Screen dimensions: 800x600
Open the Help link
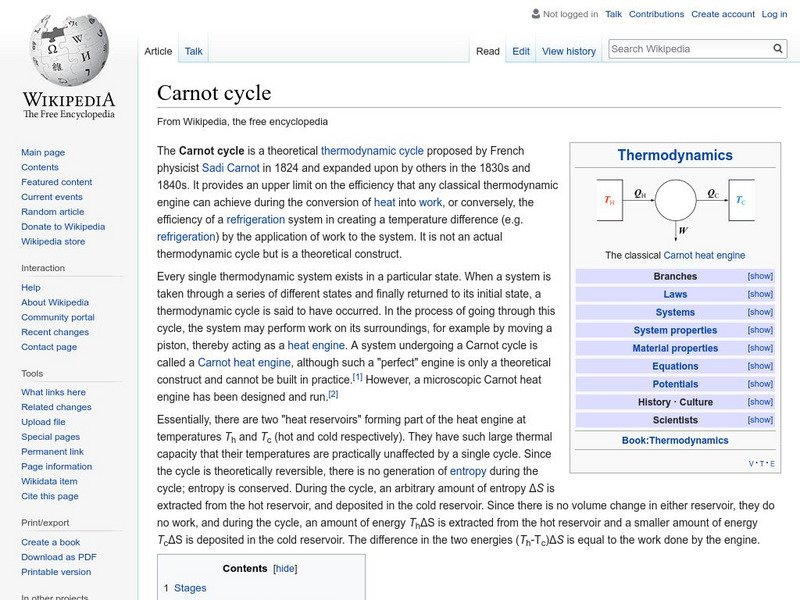click(31, 287)
